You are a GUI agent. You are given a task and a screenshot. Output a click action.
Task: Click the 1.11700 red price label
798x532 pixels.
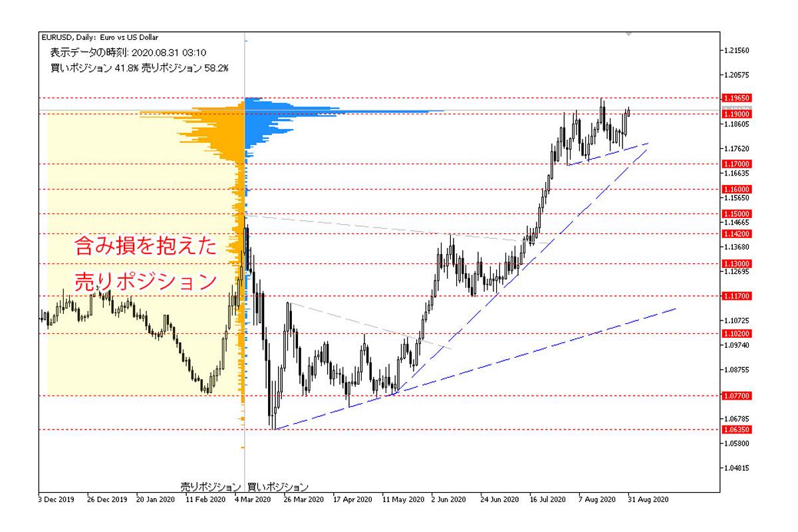click(737, 296)
